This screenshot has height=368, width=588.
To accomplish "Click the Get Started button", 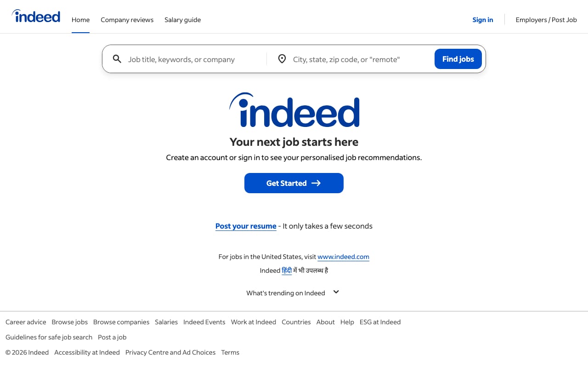I will pyautogui.click(x=294, y=183).
